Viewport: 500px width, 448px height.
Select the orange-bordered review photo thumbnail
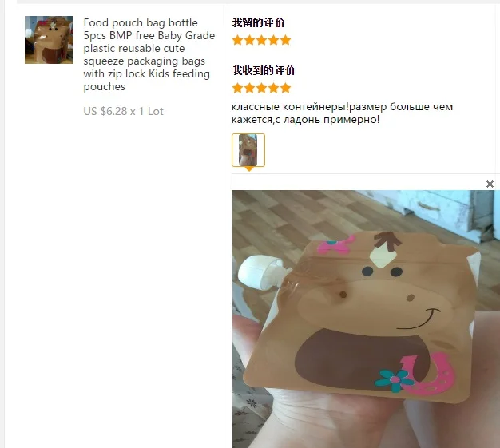[248, 150]
